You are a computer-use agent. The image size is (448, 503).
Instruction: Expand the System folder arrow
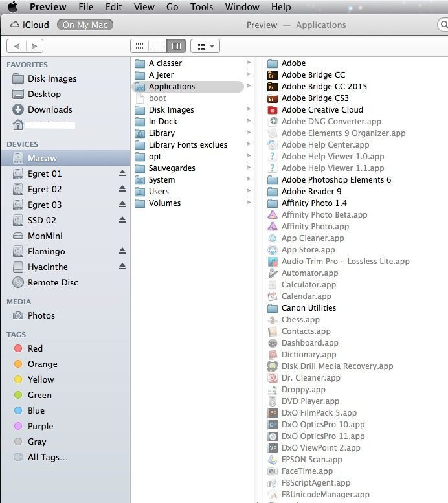(x=249, y=179)
